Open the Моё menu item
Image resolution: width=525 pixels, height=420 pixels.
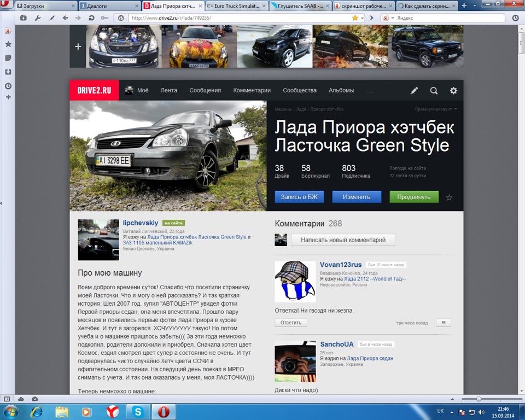pyautogui.click(x=137, y=90)
